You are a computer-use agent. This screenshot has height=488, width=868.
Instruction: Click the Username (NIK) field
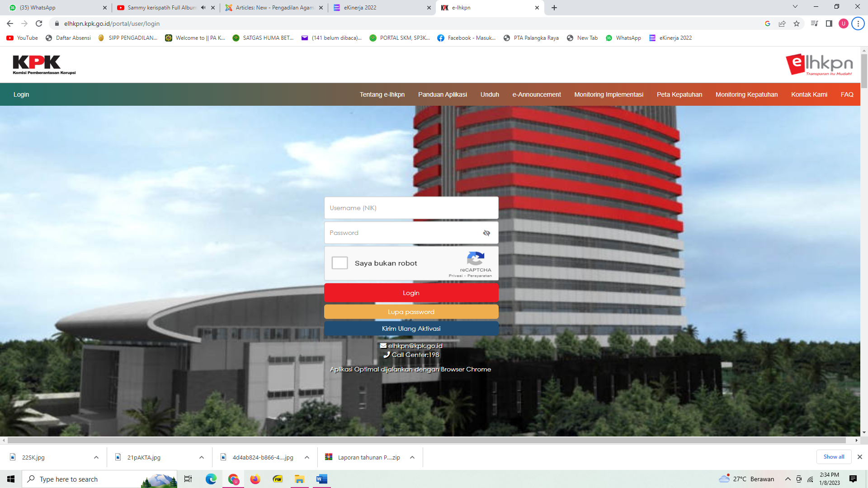[411, 208]
